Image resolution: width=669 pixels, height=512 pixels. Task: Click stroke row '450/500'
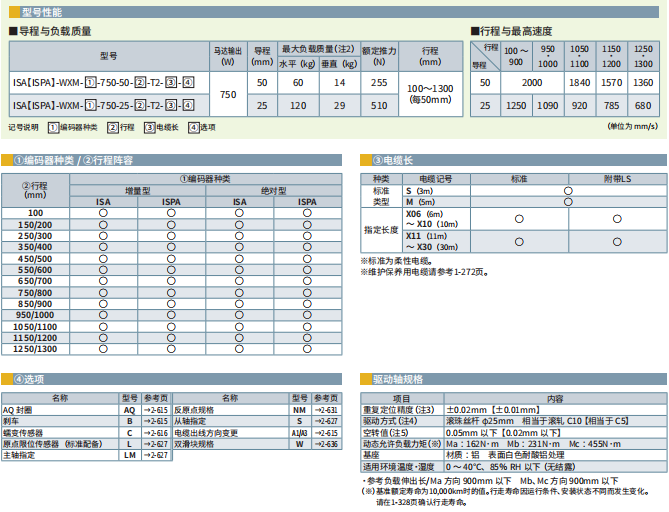point(172,259)
